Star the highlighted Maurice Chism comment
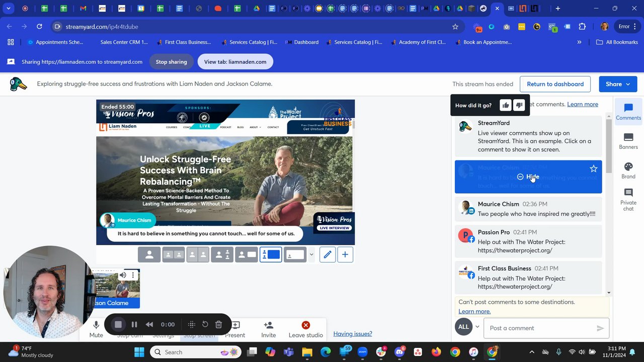The width and height of the screenshot is (644, 362). click(594, 168)
